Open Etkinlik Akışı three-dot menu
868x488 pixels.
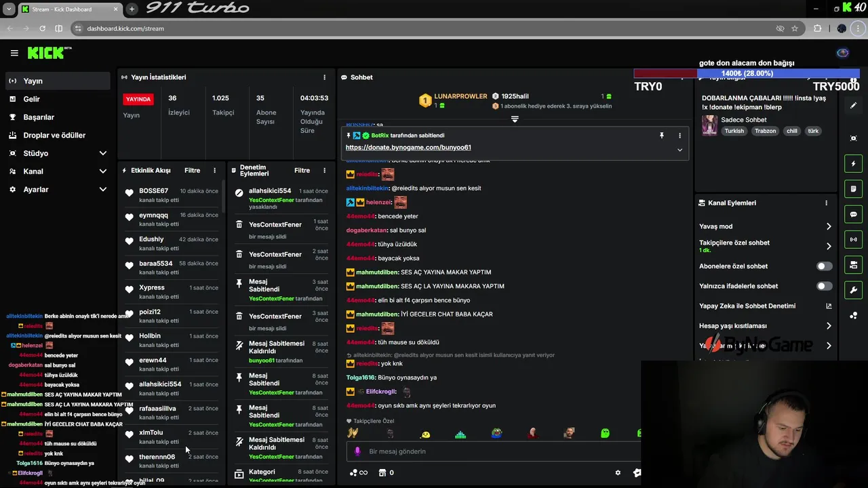click(x=215, y=171)
